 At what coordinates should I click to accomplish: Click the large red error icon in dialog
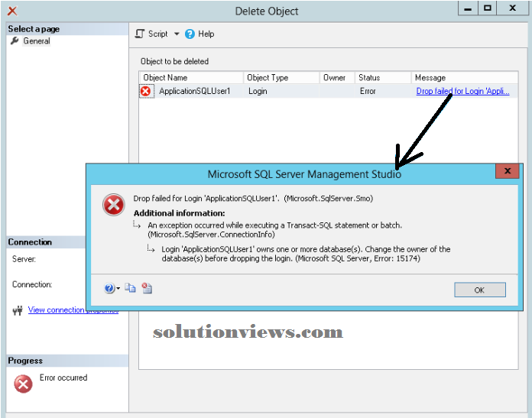(x=114, y=205)
